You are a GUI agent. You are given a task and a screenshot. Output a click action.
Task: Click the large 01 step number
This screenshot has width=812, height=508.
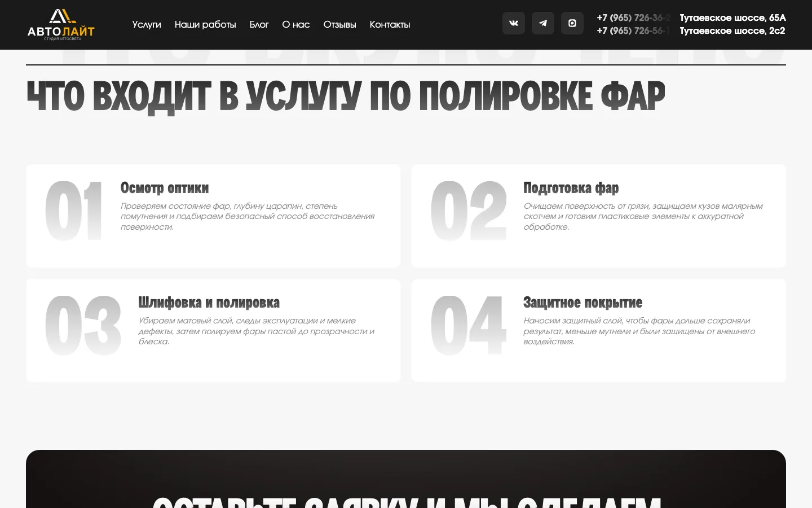[x=74, y=211]
